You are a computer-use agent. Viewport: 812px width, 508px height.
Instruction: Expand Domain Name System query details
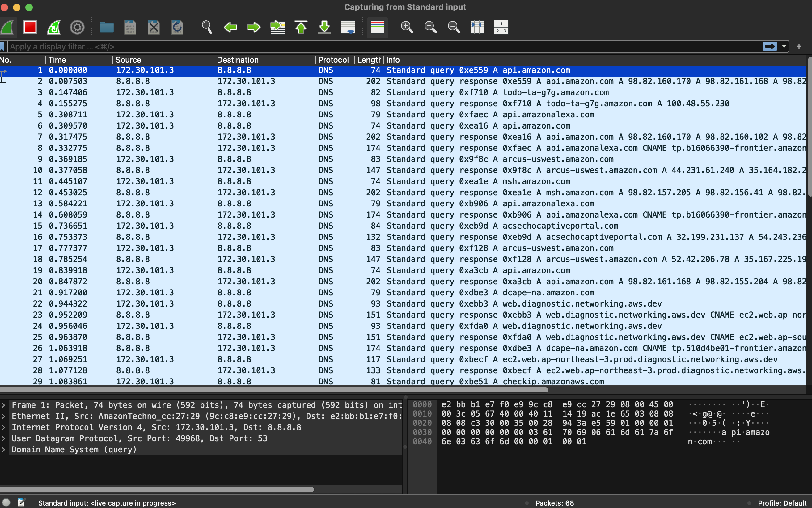pyautogui.click(x=3, y=450)
